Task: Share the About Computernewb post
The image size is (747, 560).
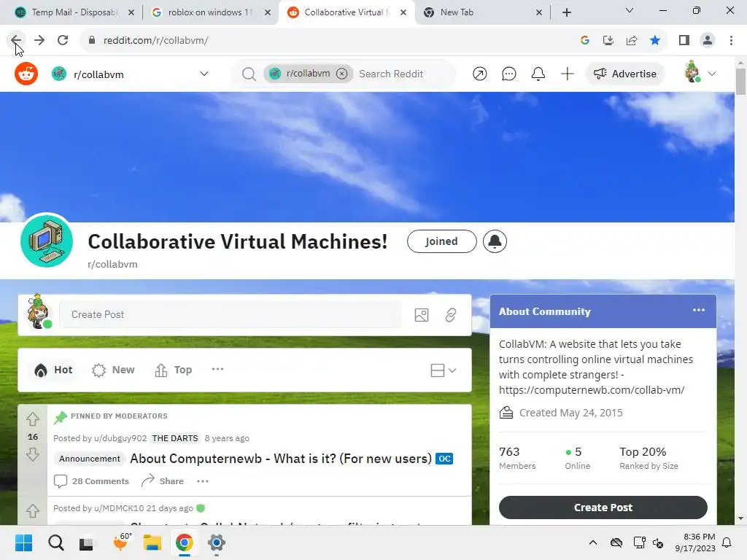Action: 163,481
